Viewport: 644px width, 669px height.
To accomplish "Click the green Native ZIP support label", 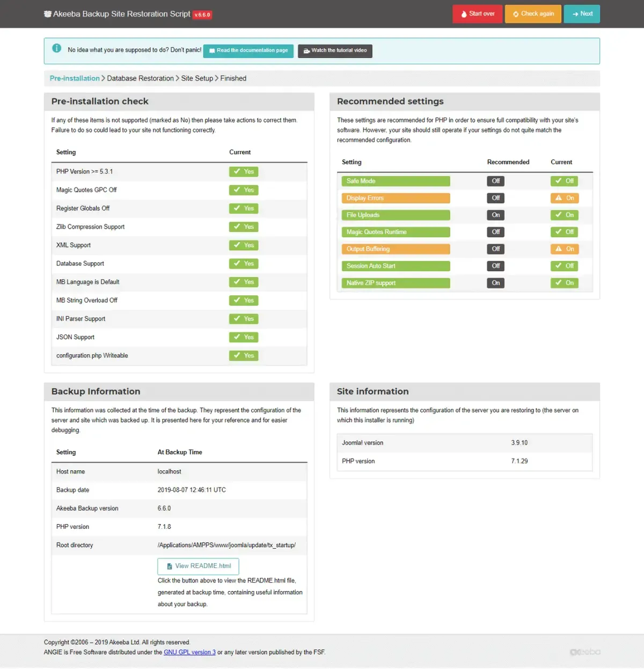I will pos(396,283).
